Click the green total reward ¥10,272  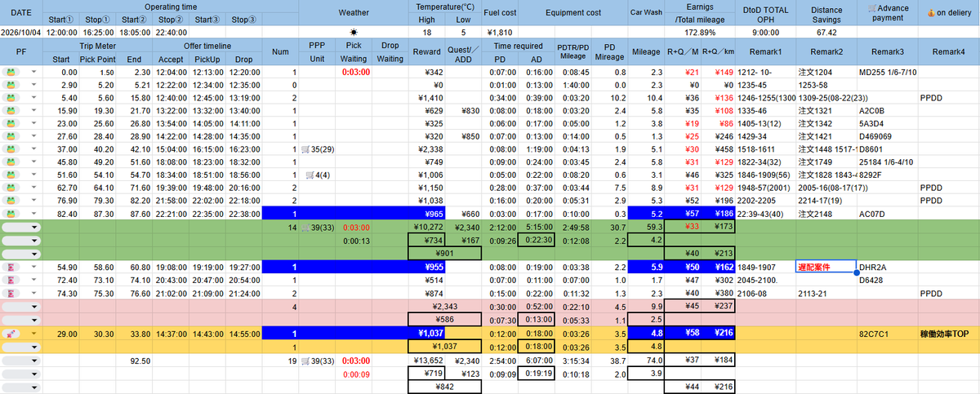click(x=427, y=227)
